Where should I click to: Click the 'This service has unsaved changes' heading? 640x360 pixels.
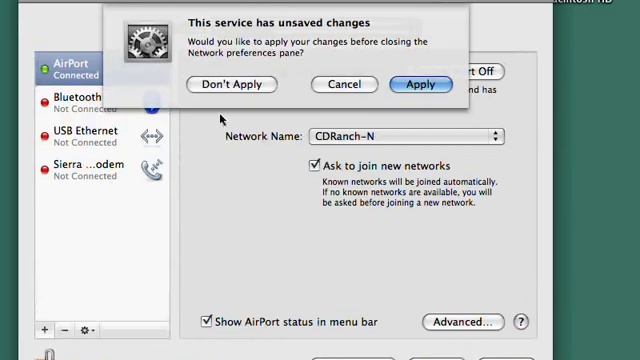tap(279, 23)
